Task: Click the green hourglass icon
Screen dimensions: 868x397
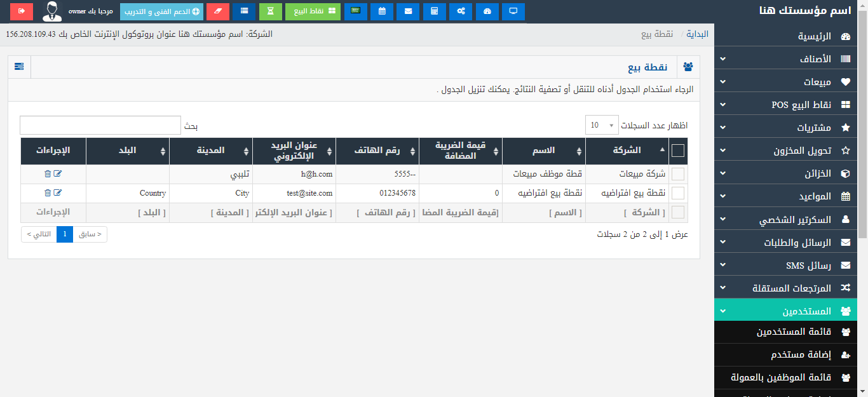Action: pyautogui.click(x=271, y=11)
